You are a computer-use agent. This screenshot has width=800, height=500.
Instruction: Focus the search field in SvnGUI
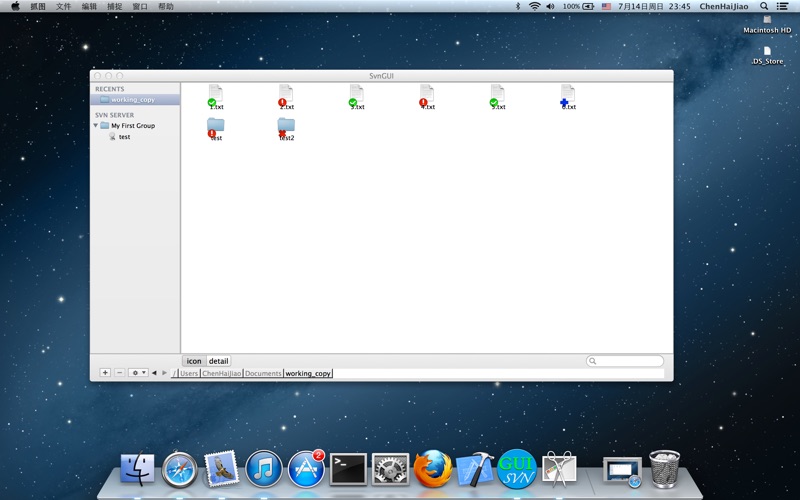coord(625,361)
